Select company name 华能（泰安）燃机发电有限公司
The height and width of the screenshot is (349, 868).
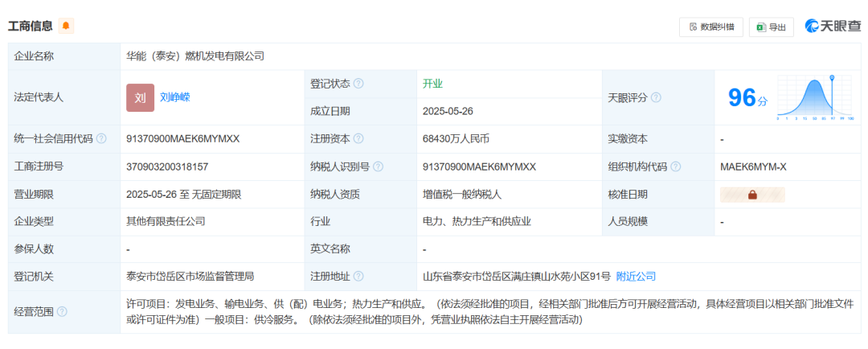point(195,56)
